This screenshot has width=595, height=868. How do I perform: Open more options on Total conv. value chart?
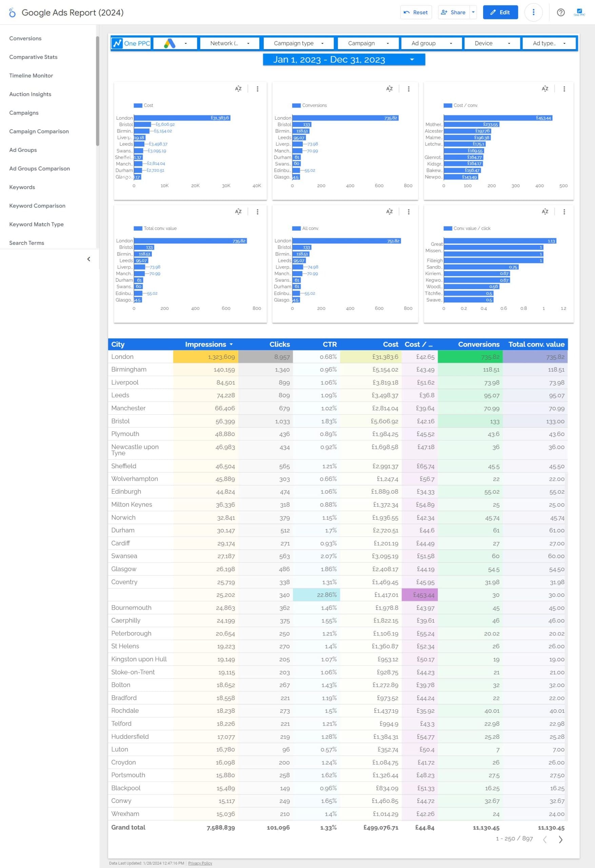click(x=257, y=212)
